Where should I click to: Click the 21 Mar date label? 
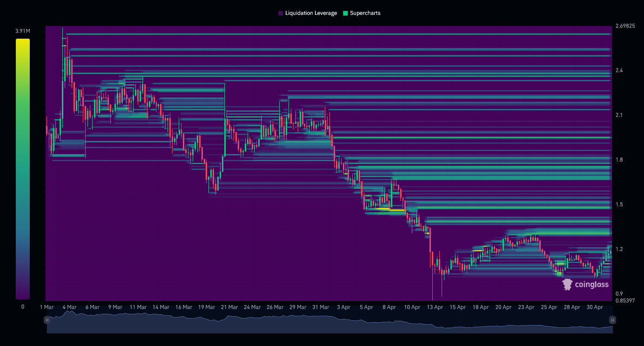(x=229, y=307)
